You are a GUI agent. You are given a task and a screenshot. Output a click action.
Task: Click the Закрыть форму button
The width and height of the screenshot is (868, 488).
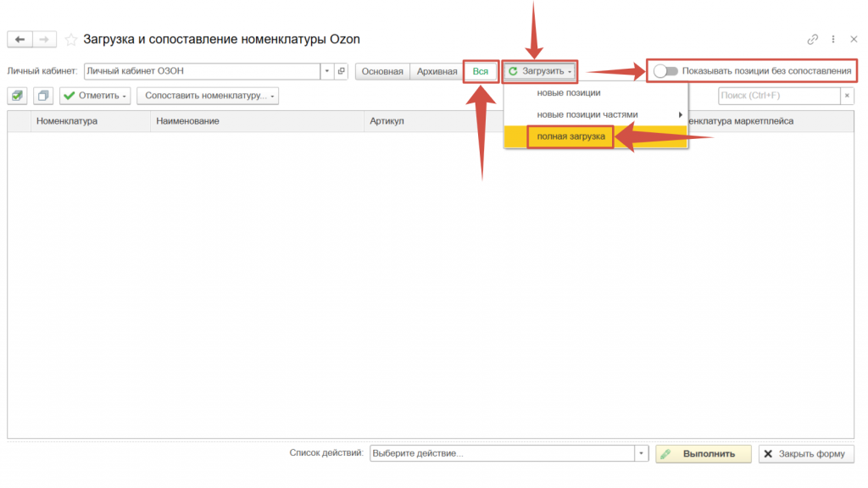(x=805, y=454)
